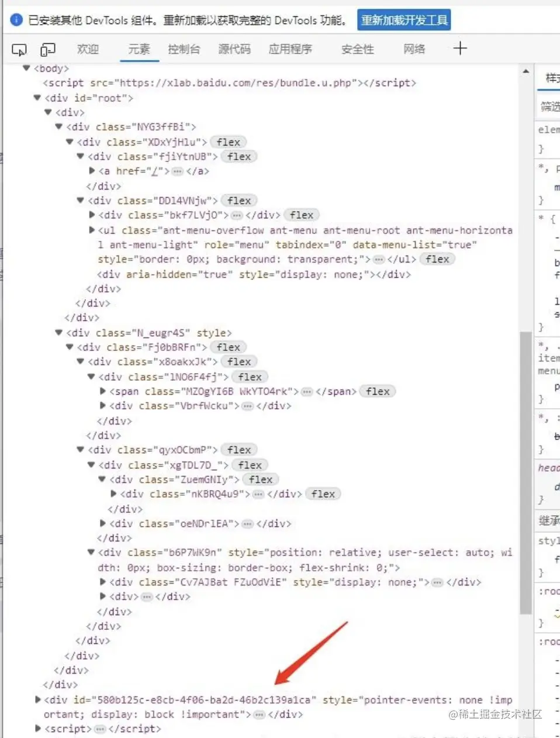
Task: Open the 应用程序 tab
Action: pos(291,49)
